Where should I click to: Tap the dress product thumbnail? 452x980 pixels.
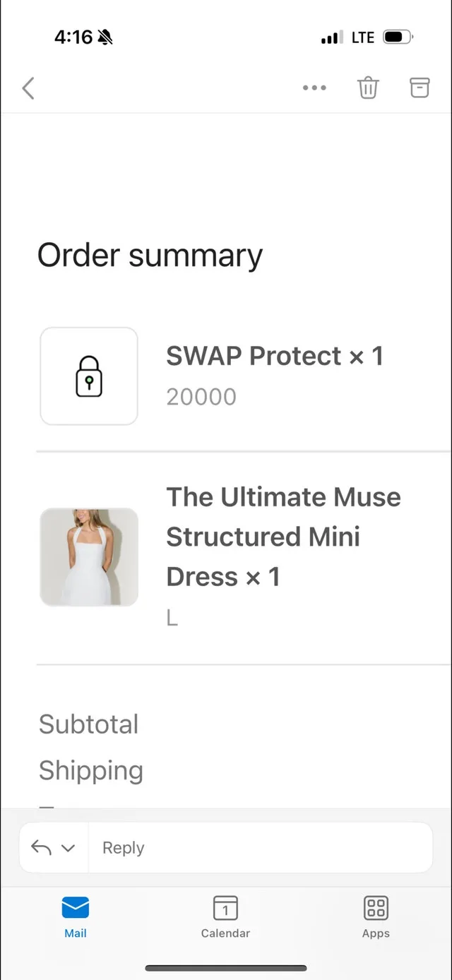click(88, 556)
